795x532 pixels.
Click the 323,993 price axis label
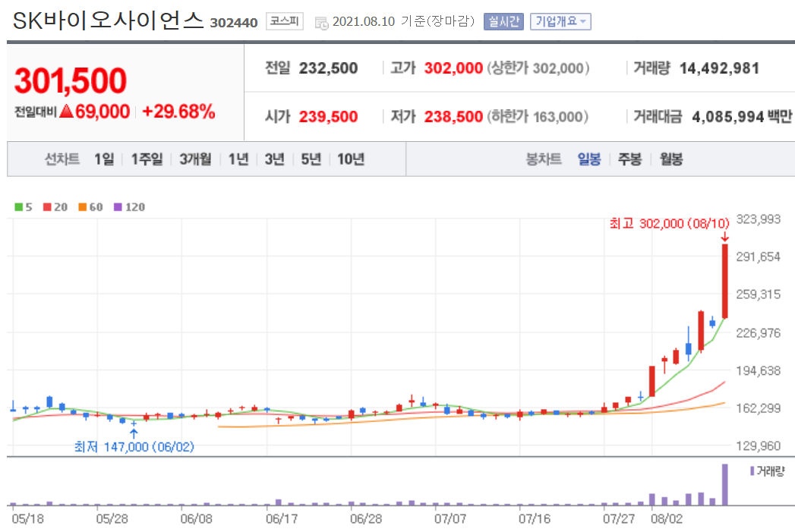[758, 219]
